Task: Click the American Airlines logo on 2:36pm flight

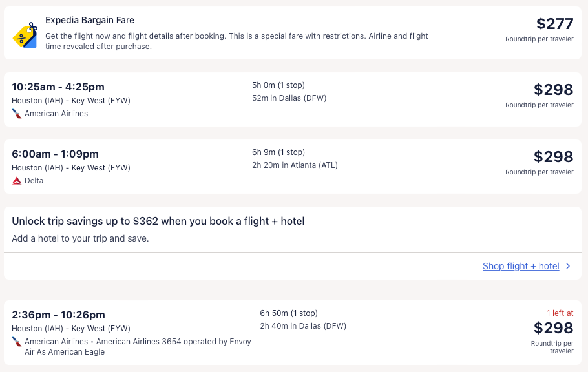Action: click(x=17, y=342)
